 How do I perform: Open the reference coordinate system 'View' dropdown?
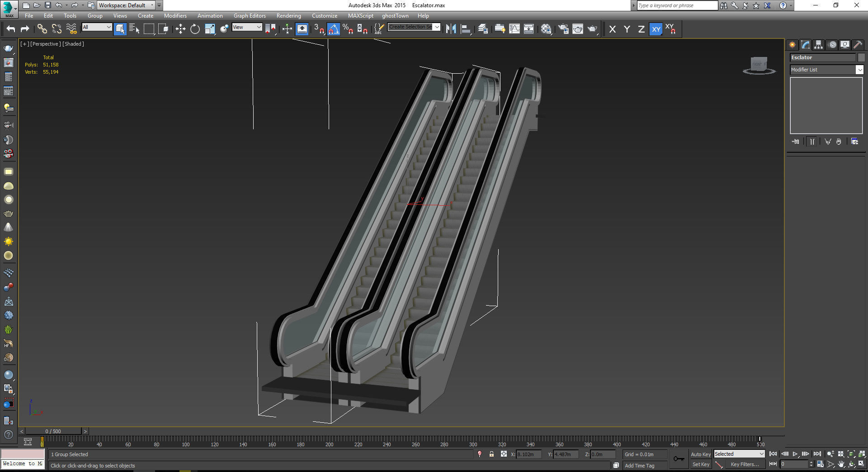247,27
